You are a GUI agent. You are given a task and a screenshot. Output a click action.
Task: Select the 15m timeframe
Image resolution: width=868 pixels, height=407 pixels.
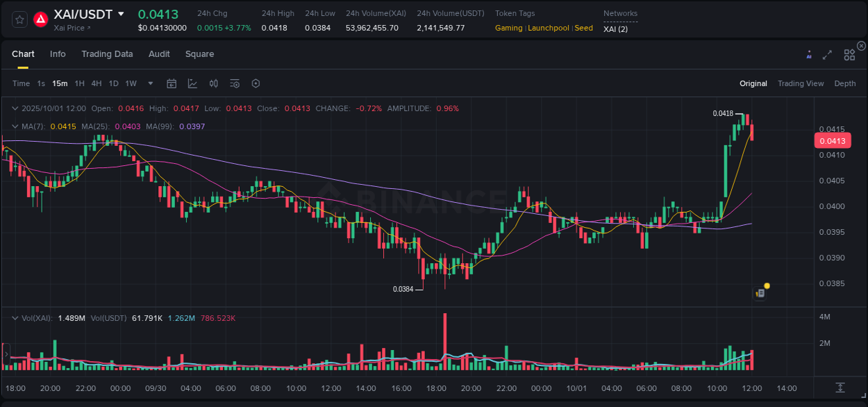pos(60,83)
